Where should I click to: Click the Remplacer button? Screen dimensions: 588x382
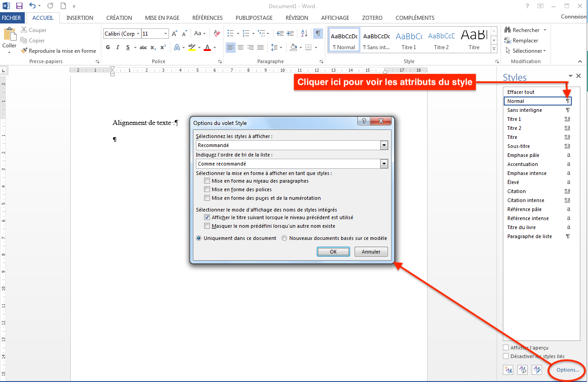(521, 41)
